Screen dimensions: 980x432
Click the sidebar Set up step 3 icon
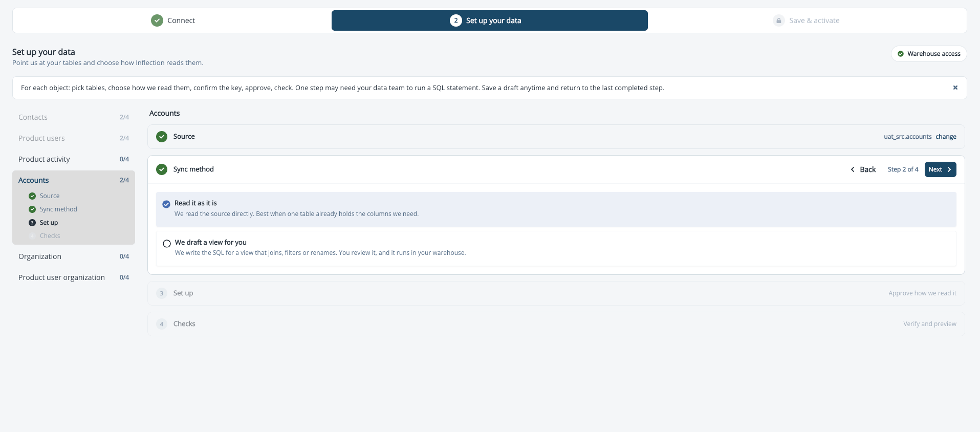click(32, 223)
